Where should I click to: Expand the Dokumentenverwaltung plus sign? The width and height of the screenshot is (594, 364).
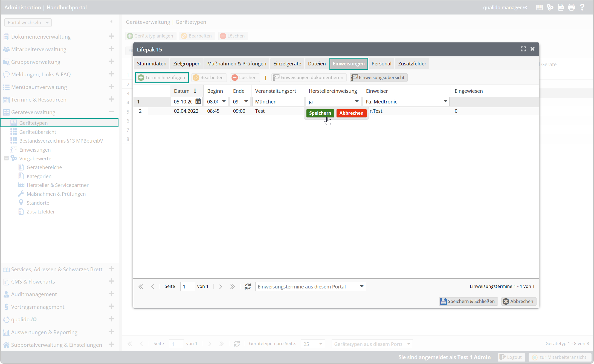111,36
